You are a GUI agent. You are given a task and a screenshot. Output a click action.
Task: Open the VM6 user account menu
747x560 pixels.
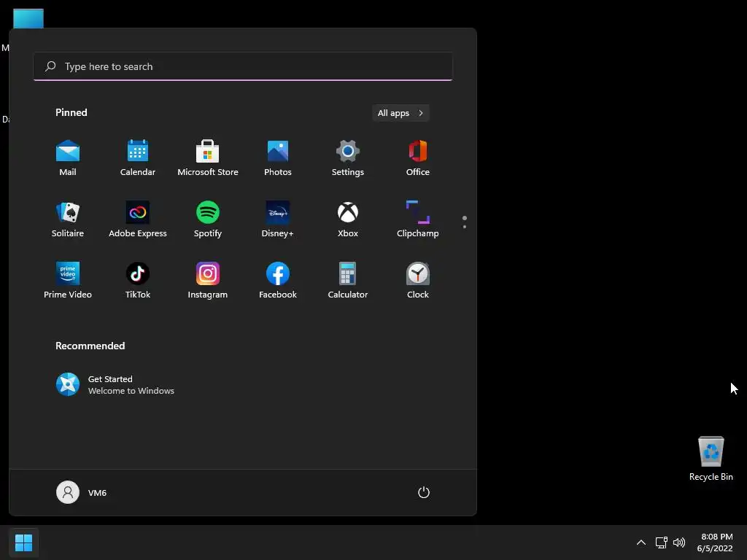(x=82, y=492)
